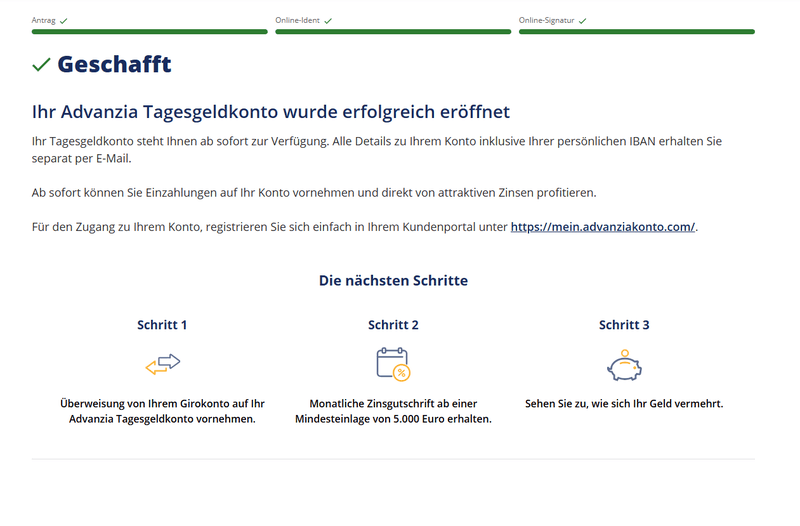Image resolution: width=800 pixels, height=526 pixels.
Task: Click the green checkmark beside Geschafft
Action: point(41,65)
